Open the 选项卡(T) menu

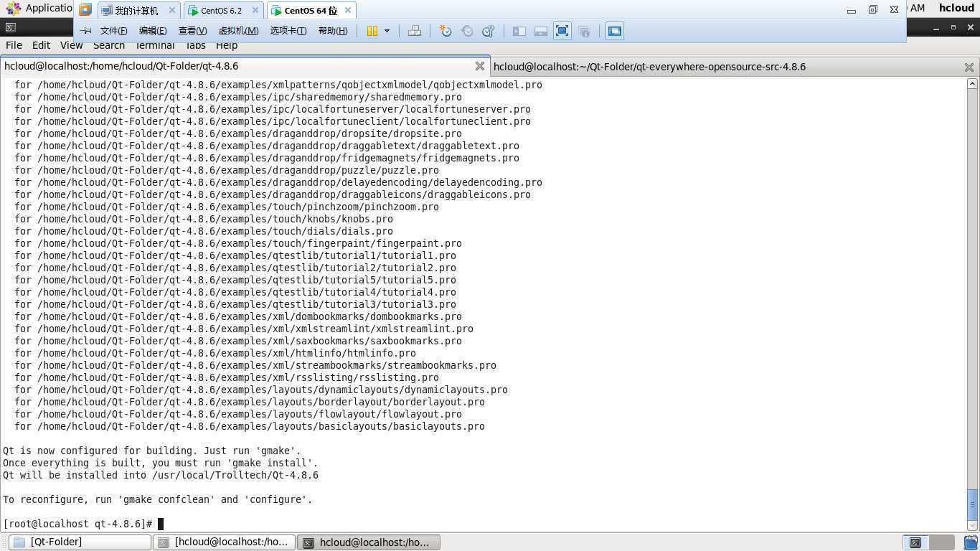pos(288,31)
